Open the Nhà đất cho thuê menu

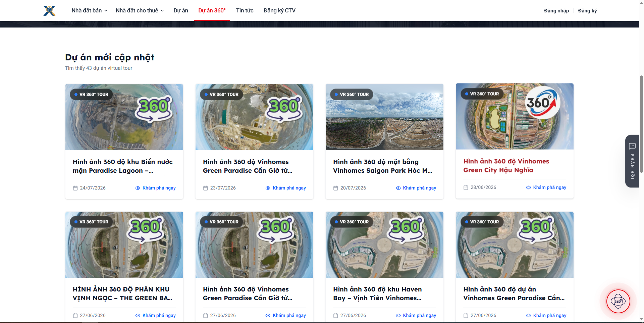pyautogui.click(x=140, y=11)
